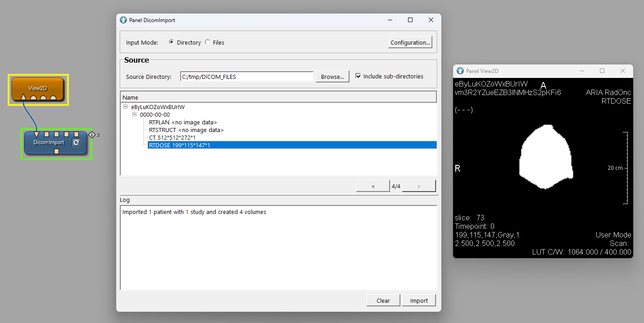Select the CT 512*512*272*1 volume

coord(172,137)
